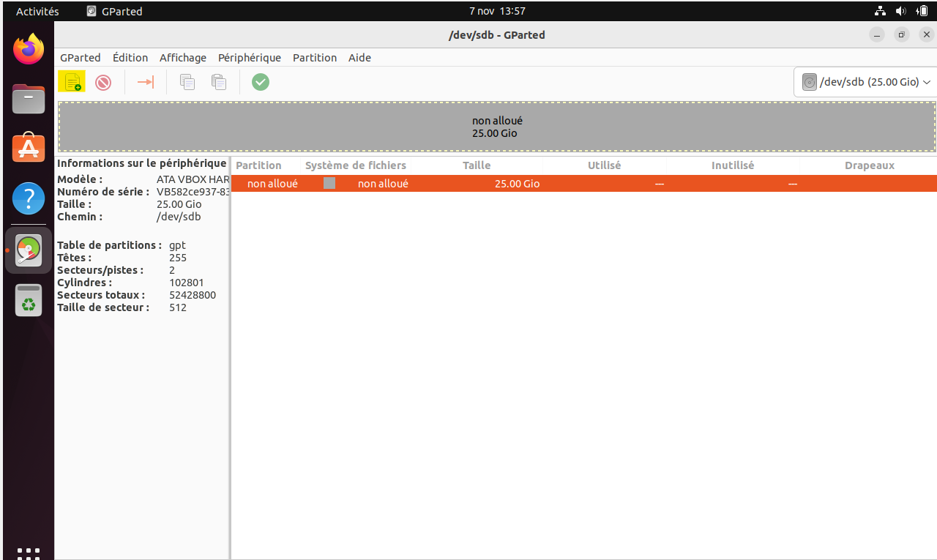Open the Partition menu
Viewport: 937px width, 560px height.
pyautogui.click(x=314, y=58)
